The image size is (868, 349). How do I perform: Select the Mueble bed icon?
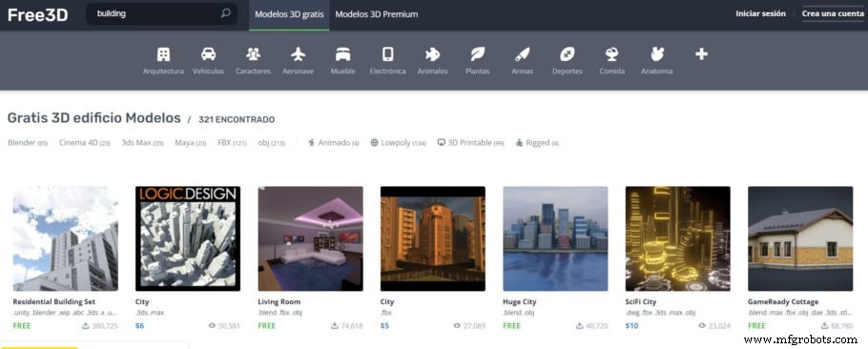(x=342, y=54)
